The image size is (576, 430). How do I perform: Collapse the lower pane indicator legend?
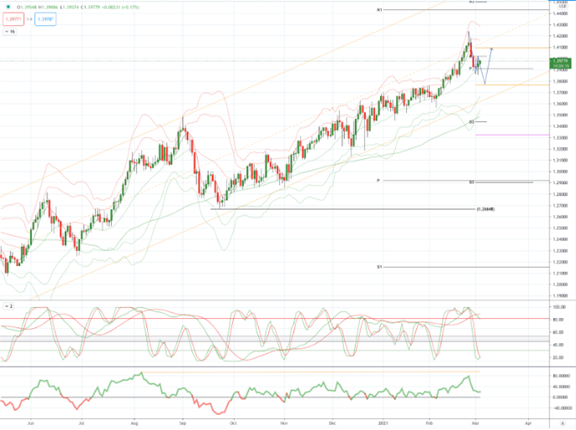coord(8,306)
